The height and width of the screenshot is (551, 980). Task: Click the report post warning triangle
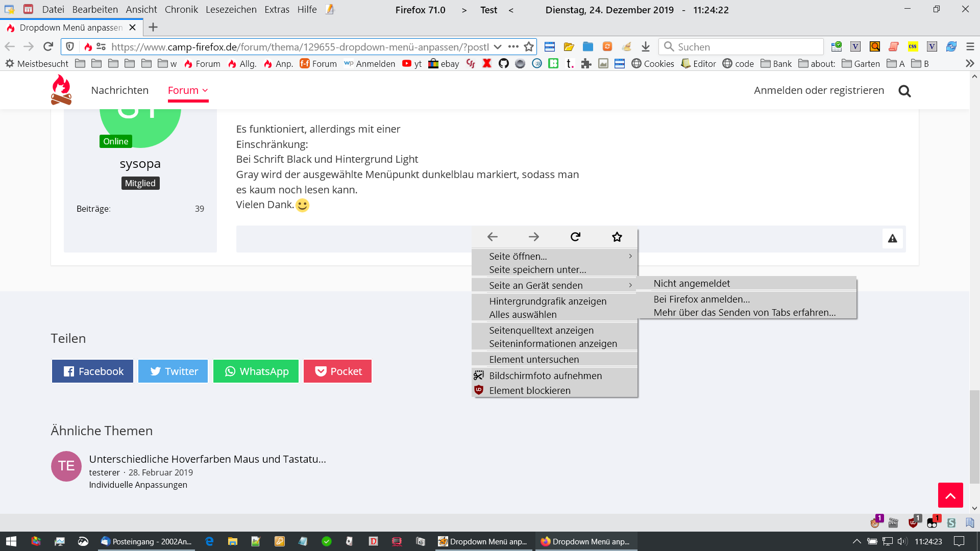tap(892, 238)
